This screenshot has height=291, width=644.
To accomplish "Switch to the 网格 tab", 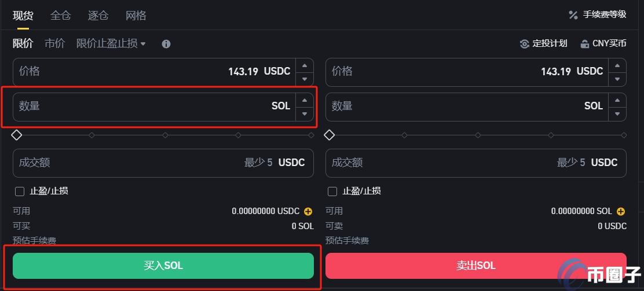I will [x=136, y=16].
